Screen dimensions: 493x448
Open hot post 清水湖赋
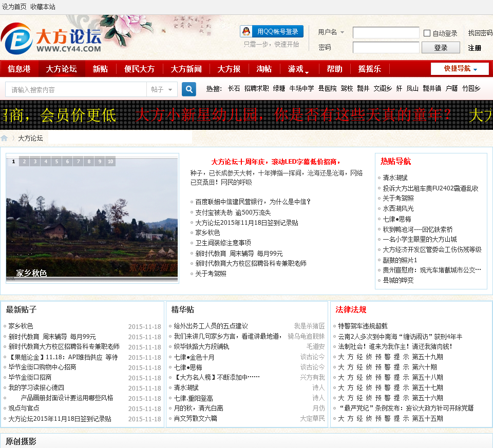(x=395, y=178)
